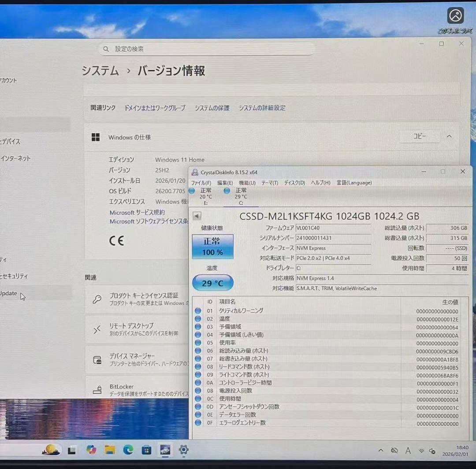Click the Settings gear taskbar icon

(x=183, y=450)
